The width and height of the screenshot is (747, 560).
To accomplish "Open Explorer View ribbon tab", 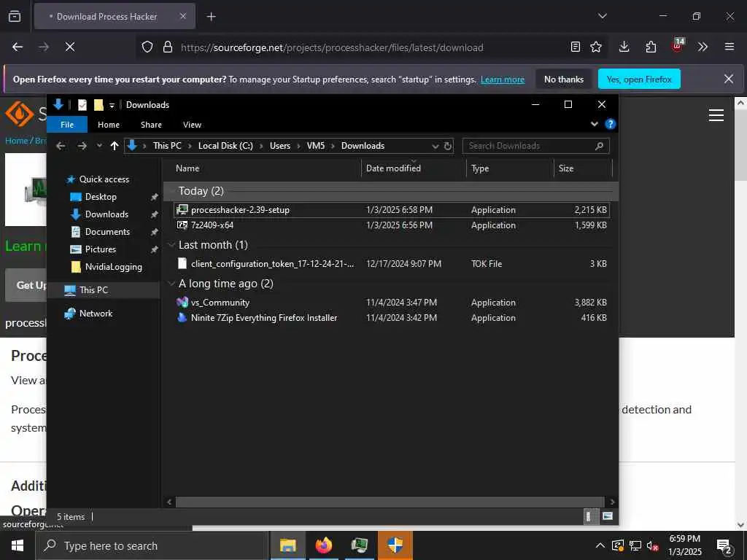I will click(x=192, y=124).
